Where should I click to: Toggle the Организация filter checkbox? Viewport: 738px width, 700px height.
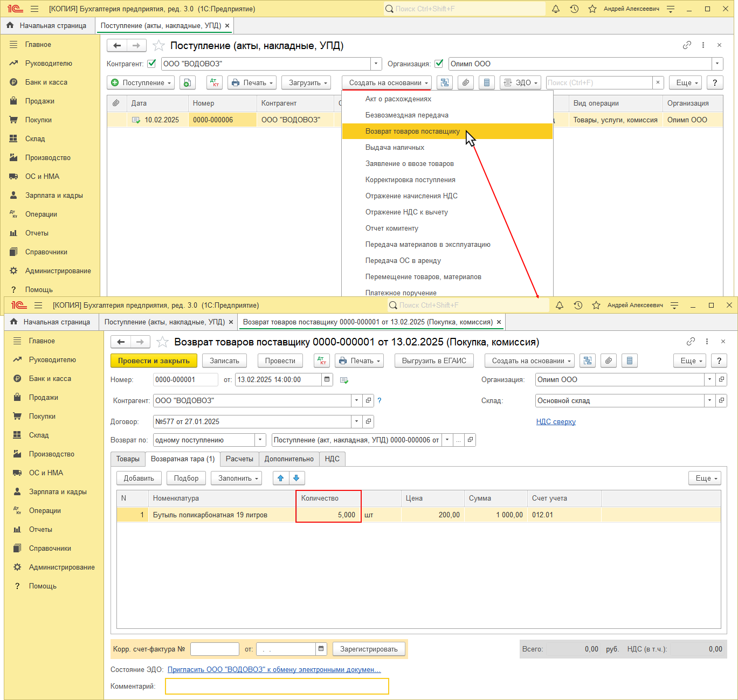[439, 64]
